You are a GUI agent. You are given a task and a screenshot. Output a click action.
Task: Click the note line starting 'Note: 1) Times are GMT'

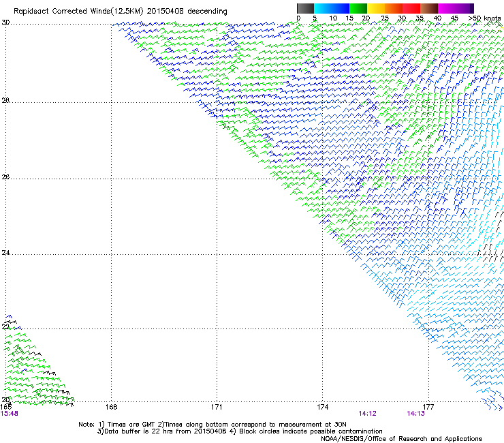pyautogui.click(x=212, y=425)
